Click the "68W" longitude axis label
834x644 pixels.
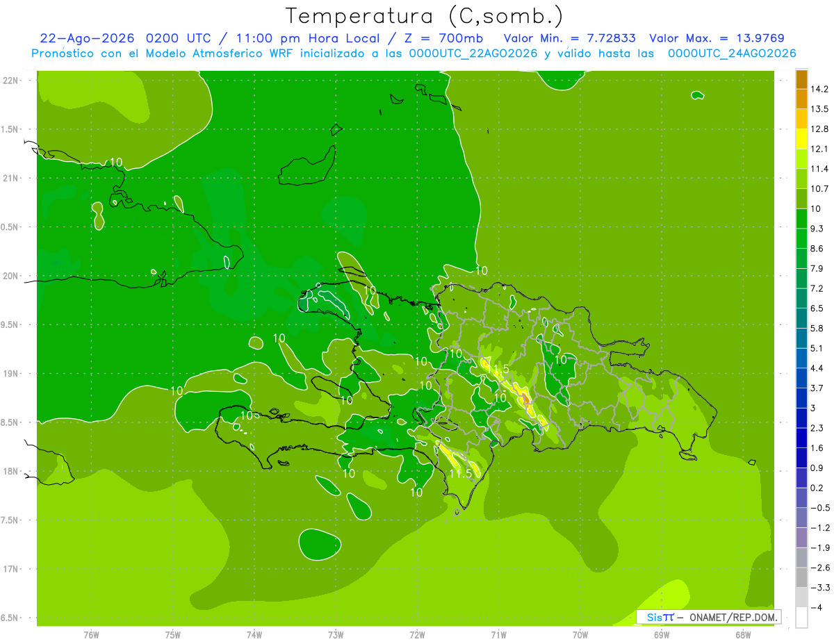pos(743,635)
